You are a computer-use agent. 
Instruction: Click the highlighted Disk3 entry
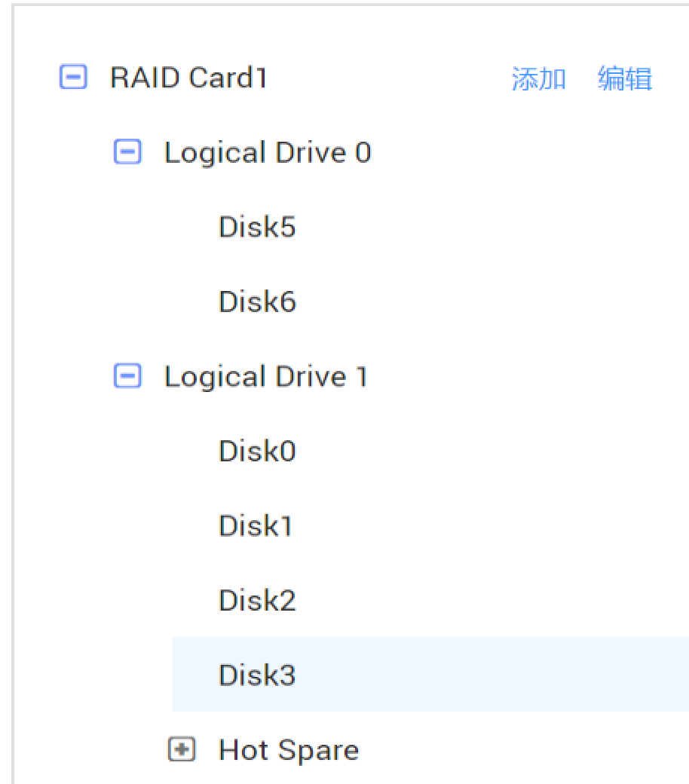(x=257, y=675)
